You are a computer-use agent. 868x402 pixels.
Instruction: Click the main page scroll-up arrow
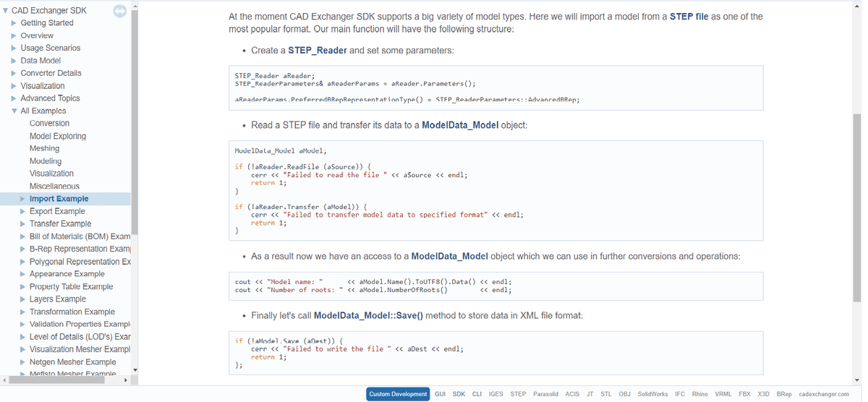pyautogui.click(x=858, y=4)
